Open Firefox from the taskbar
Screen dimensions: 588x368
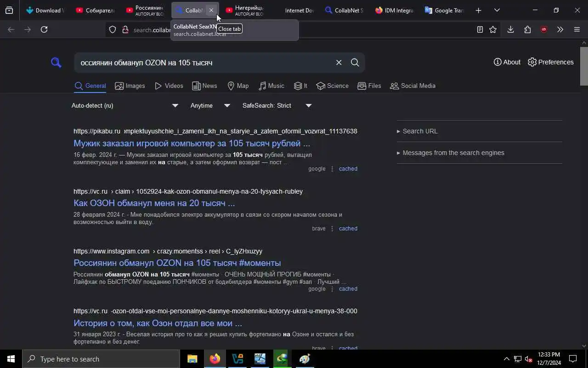[215, 359]
